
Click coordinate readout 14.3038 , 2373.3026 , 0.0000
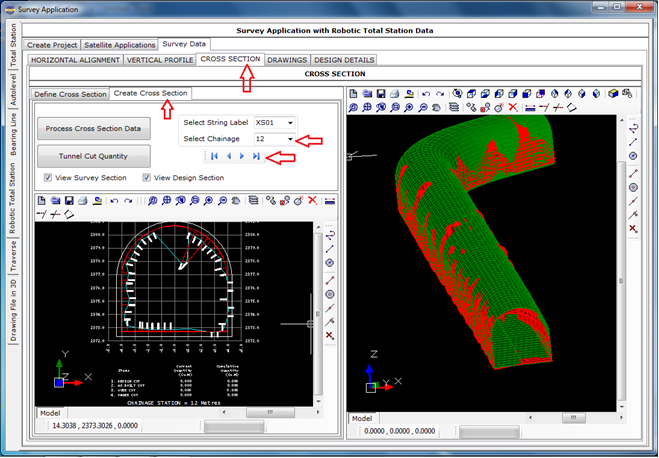pyautogui.click(x=95, y=426)
